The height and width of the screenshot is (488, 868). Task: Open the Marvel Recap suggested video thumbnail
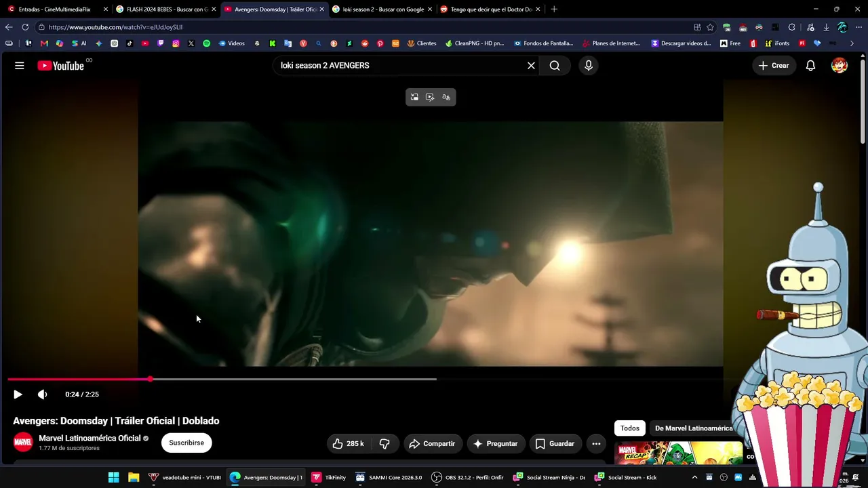pyautogui.click(x=679, y=453)
